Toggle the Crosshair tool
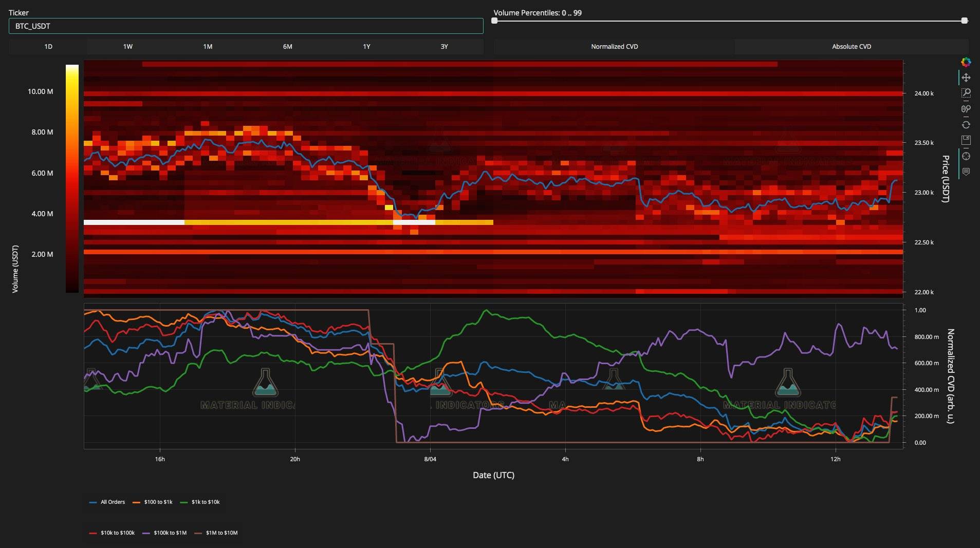 coord(967,156)
